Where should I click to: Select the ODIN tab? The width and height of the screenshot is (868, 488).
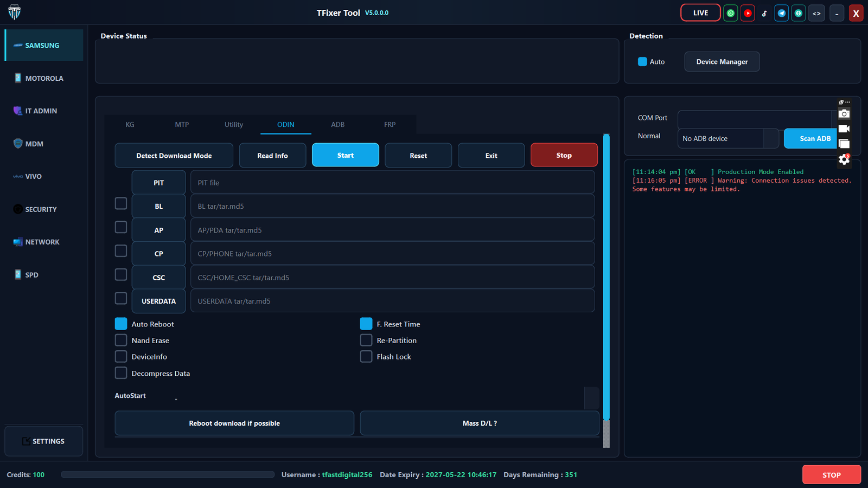(x=286, y=124)
